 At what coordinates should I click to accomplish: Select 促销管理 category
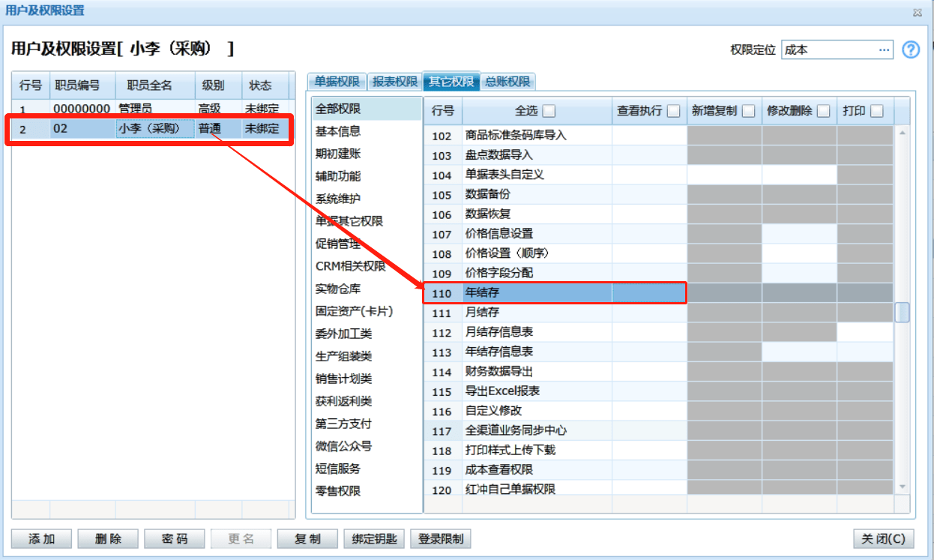[367, 244]
